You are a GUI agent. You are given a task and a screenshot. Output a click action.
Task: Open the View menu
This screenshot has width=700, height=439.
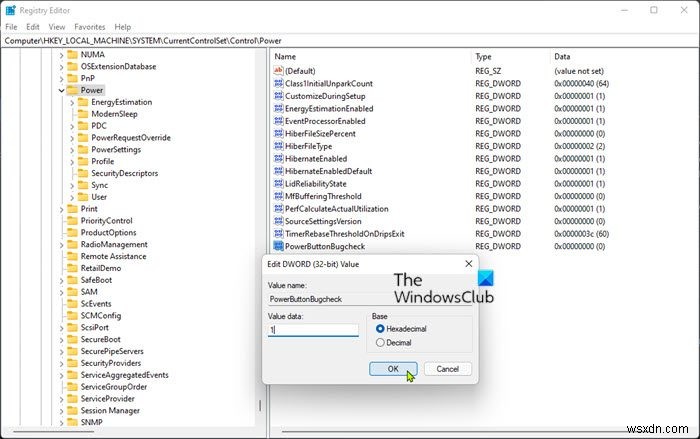click(x=57, y=27)
